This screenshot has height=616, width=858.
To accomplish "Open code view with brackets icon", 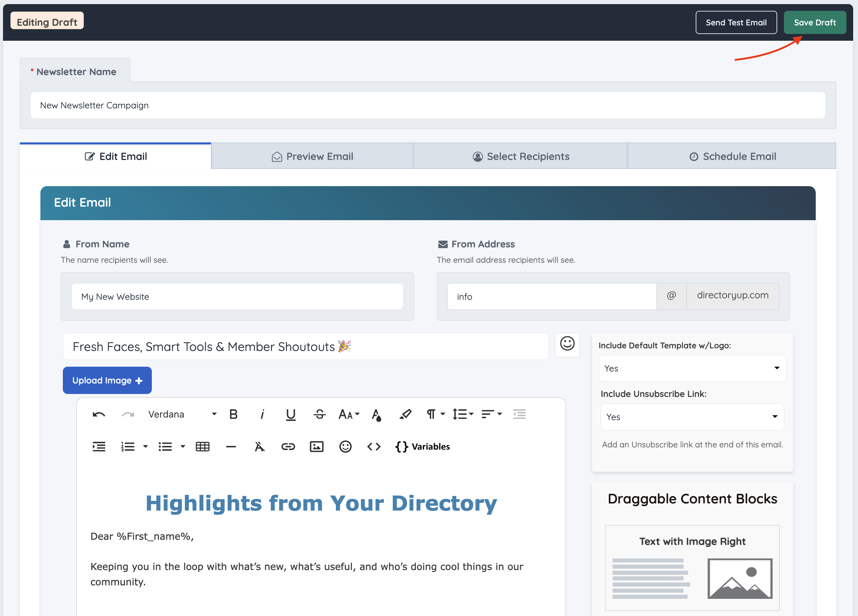I will tap(374, 447).
